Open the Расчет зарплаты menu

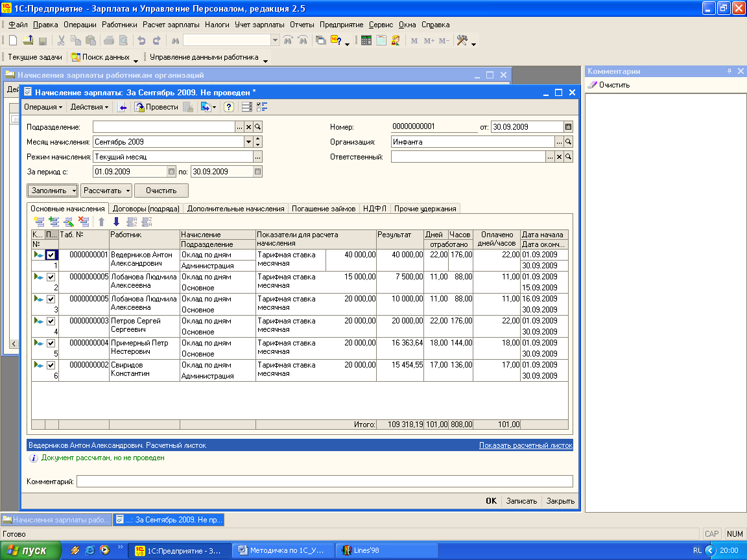click(x=171, y=25)
